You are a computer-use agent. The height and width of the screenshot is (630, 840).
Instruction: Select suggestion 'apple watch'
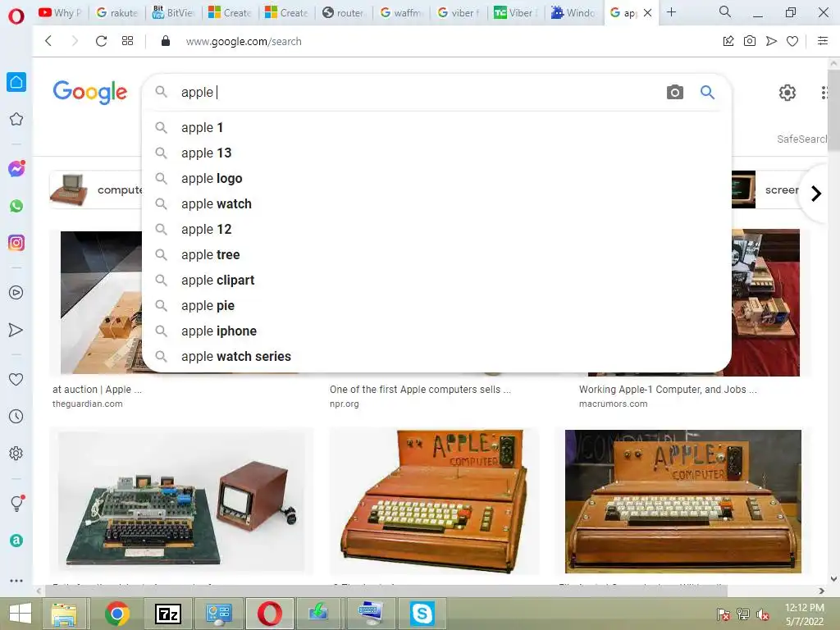tap(436, 203)
